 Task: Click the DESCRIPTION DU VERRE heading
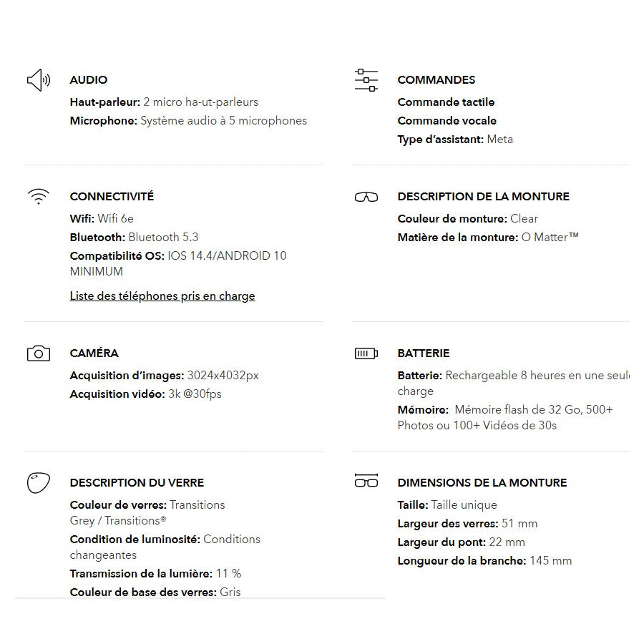137,483
